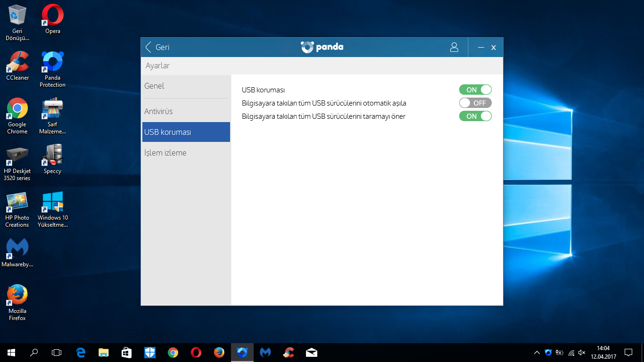This screenshot has height=362, width=644.
Task: Open the Panda Protection desktop shortcut
Action: 53,69
